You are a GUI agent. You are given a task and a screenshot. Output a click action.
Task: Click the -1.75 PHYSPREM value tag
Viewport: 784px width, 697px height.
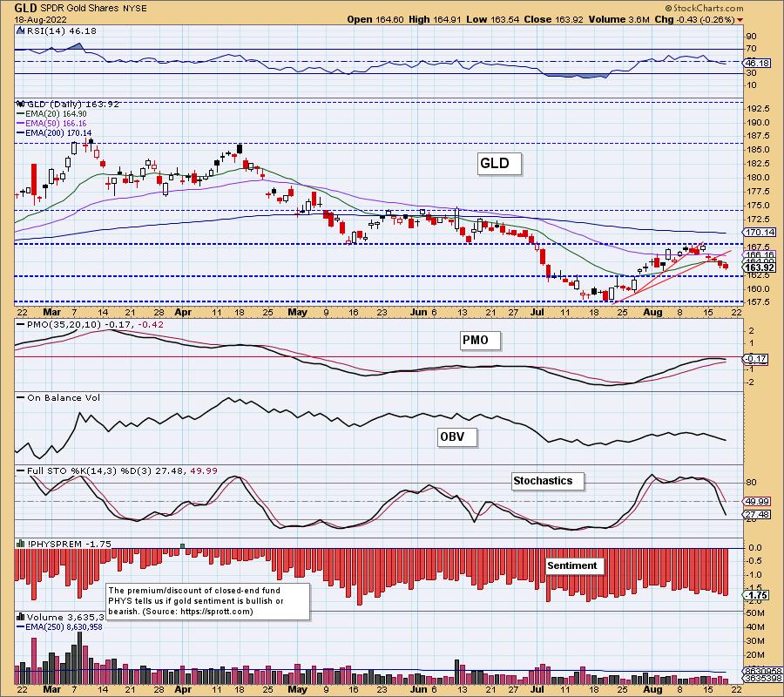click(x=755, y=595)
